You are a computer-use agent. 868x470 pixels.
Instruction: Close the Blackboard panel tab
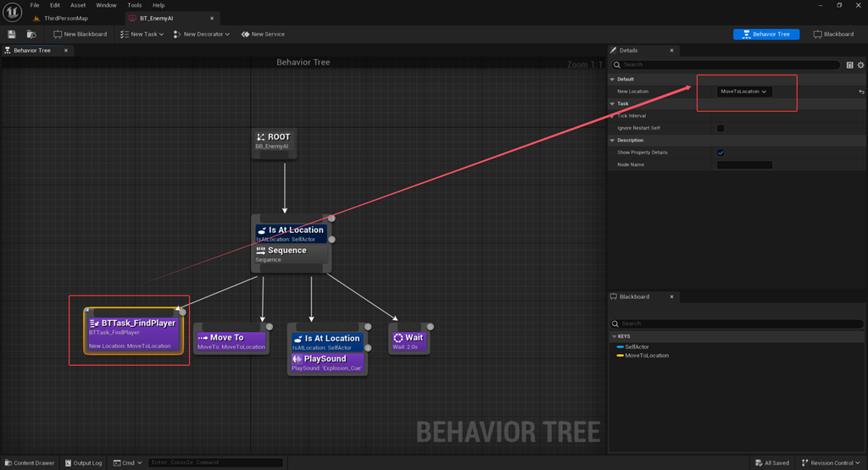(672, 297)
